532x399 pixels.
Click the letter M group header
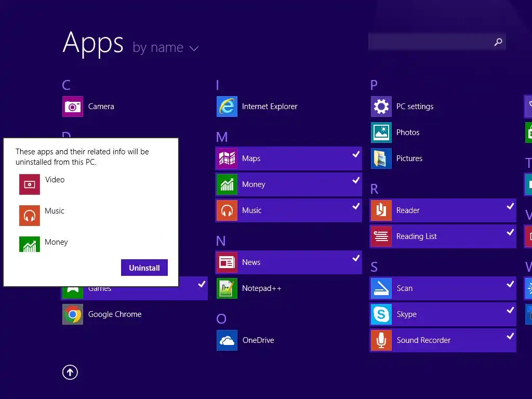click(222, 137)
